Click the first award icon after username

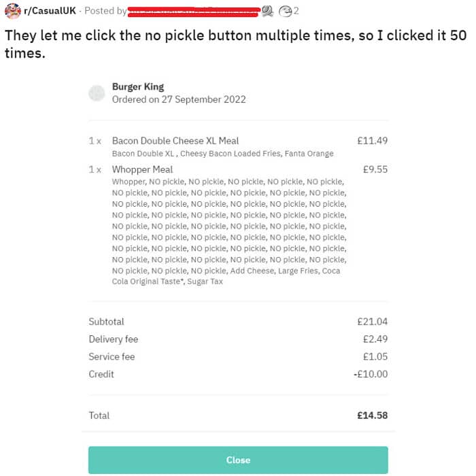(x=267, y=11)
